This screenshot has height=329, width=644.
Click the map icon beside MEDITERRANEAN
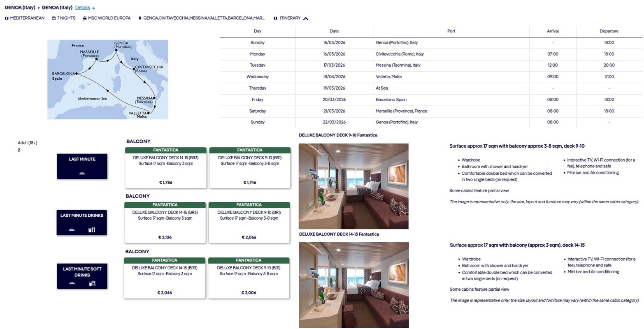[7, 18]
